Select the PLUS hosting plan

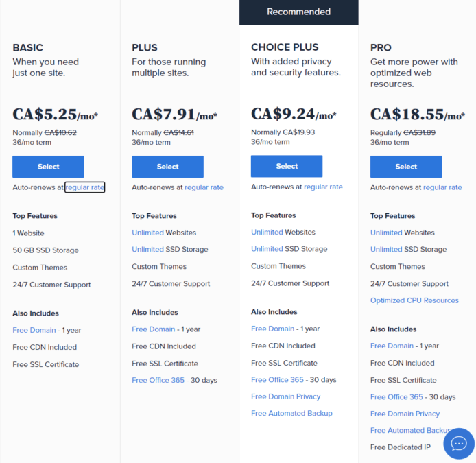pyautogui.click(x=167, y=167)
